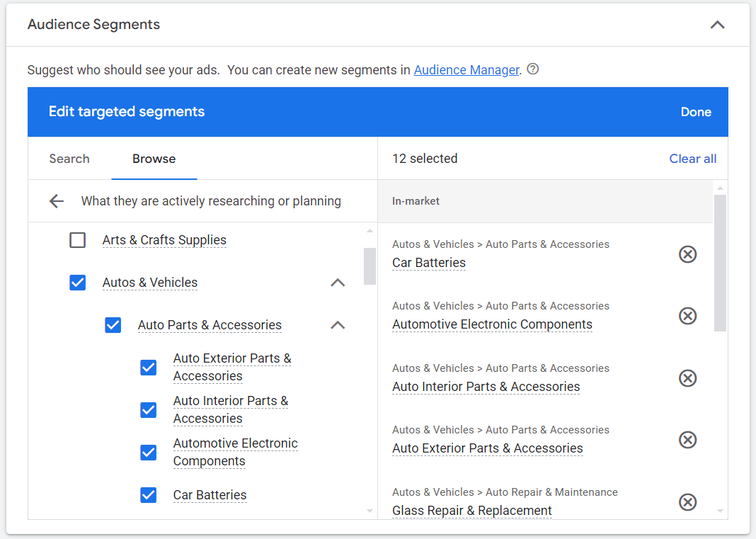Remove the Auto Interior Parts & Accessories segment
This screenshot has width=756, height=539.
click(687, 378)
